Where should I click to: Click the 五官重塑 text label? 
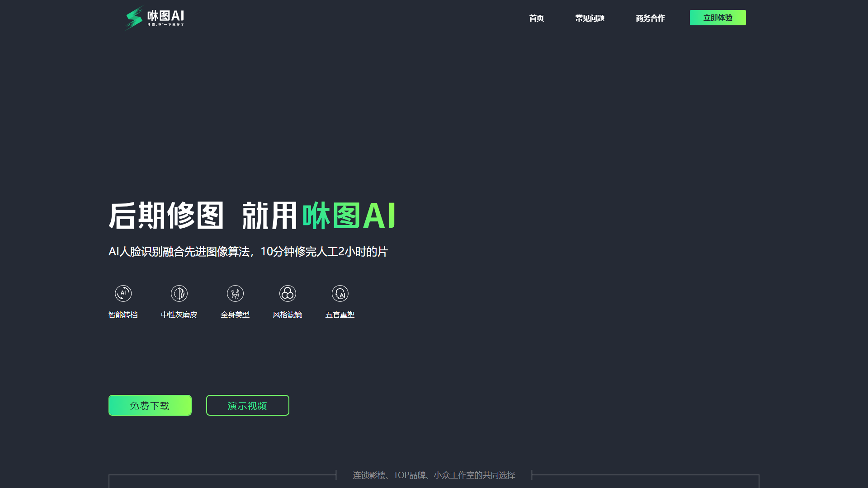(340, 315)
